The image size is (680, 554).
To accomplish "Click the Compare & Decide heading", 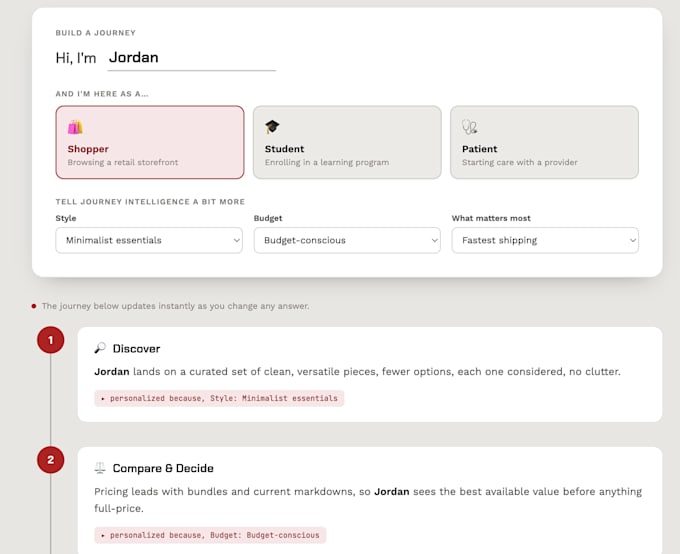I will [163, 468].
